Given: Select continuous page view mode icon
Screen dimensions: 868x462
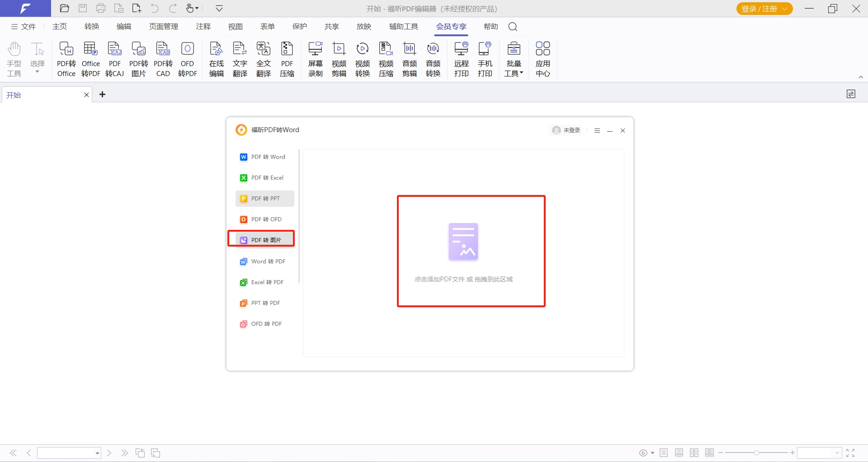Looking at the screenshot, I should pyautogui.click(x=679, y=453).
